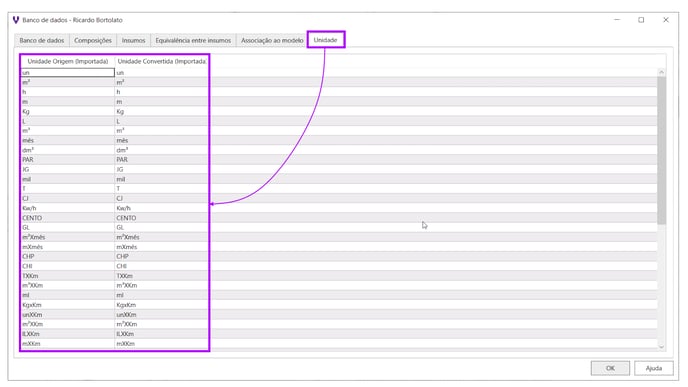The height and width of the screenshot is (387, 688).
Task: Select 'CHI' in the Unidade Convertida column
Action: point(161,266)
